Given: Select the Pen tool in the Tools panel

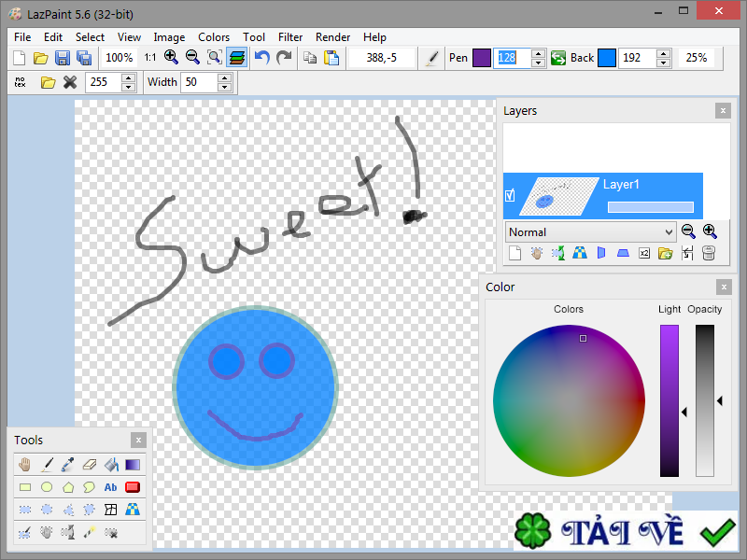Looking at the screenshot, I should (x=47, y=465).
